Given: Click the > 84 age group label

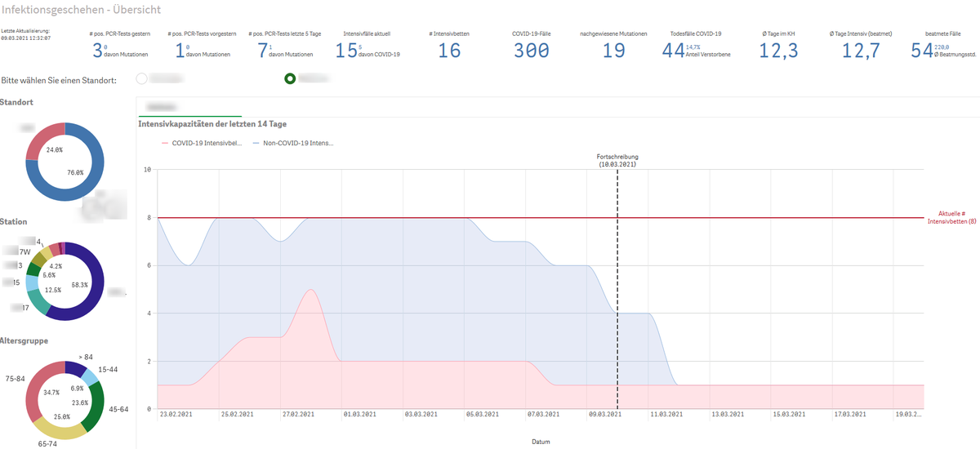Looking at the screenshot, I should pyautogui.click(x=85, y=357).
